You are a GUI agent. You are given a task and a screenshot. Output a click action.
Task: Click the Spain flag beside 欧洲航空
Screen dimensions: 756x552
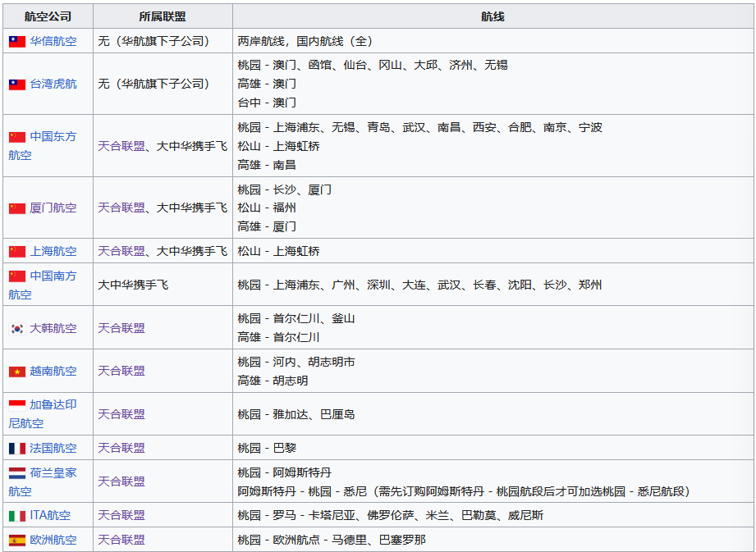click(x=17, y=541)
